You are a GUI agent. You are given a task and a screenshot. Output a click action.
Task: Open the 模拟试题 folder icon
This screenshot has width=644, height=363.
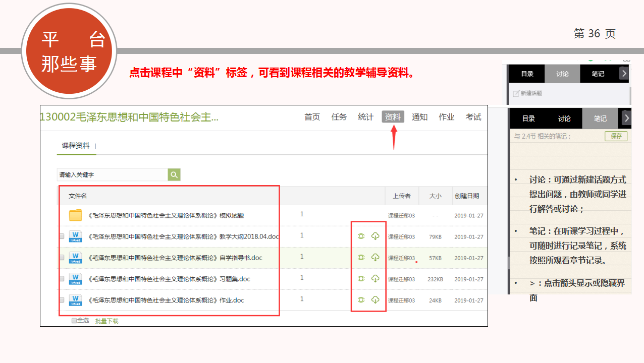coord(76,215)
